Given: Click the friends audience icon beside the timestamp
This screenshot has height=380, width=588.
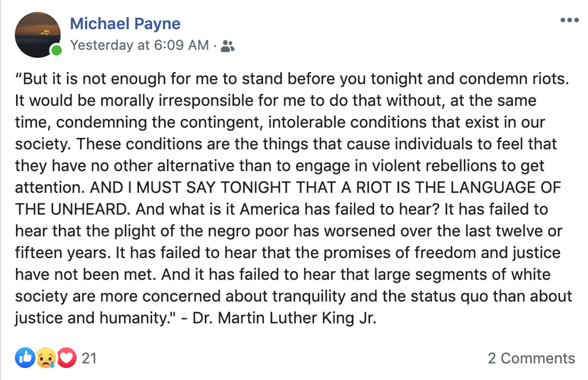Looking at the screenshot, I should [x=227, y=46].
